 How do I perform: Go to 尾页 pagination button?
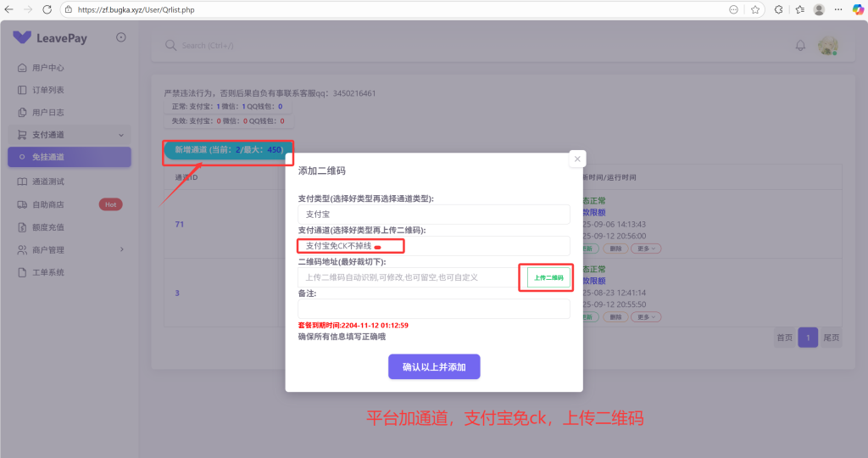pyautogui.click(x=831, y=338)
